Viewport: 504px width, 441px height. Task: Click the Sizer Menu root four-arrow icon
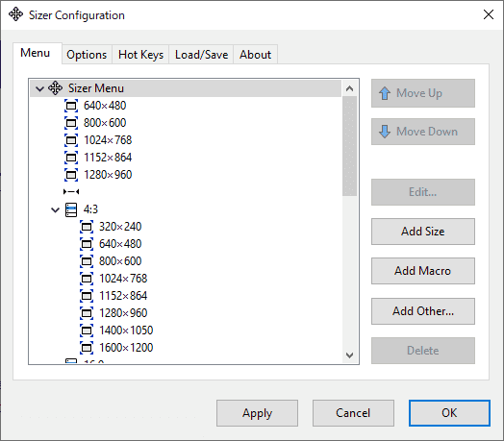click(x=55, y=88)
